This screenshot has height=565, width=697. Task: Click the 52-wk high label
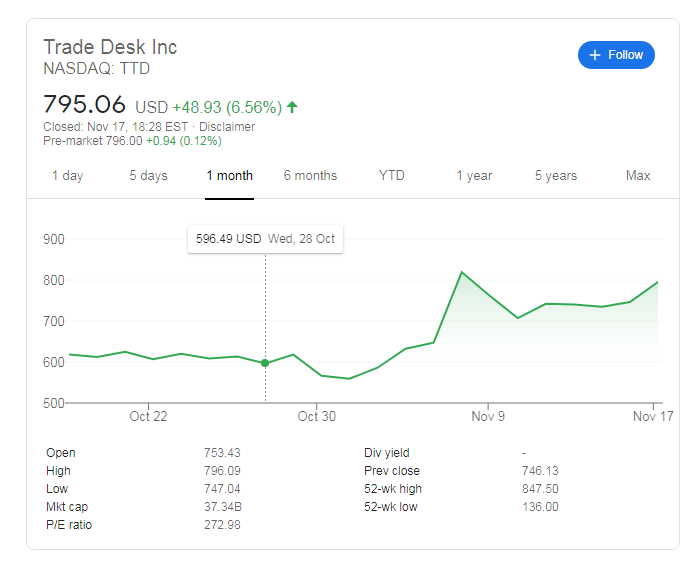click(x=393, y=489)
